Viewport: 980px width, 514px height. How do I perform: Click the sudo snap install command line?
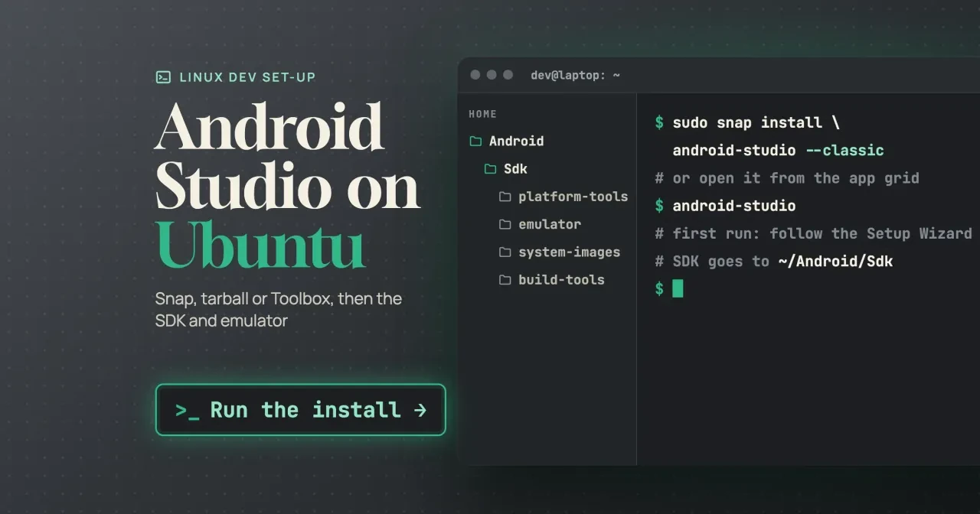point(747,122)
